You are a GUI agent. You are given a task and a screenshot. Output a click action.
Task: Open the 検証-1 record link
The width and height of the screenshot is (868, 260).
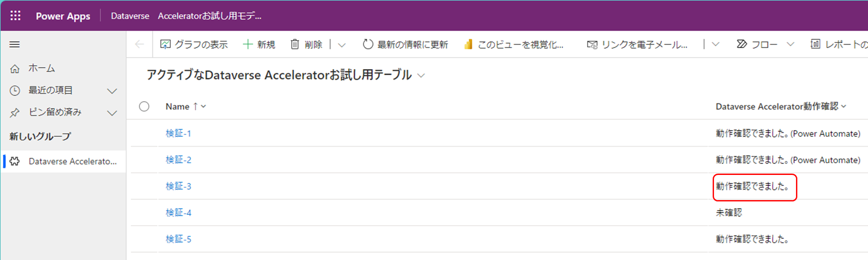pyautogui.click(x=178, y=133)
